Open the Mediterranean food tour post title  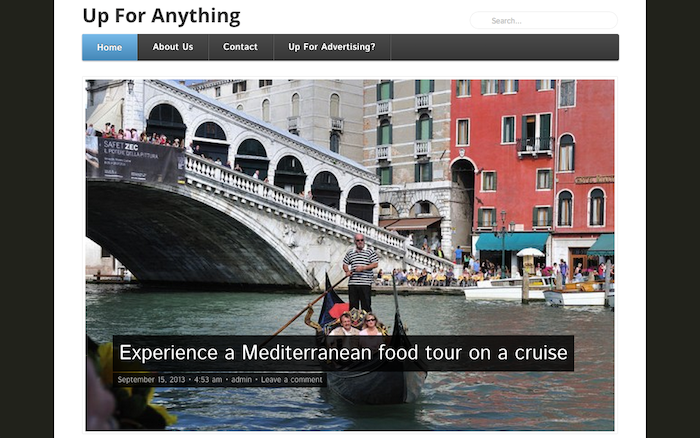click(343, 353)
